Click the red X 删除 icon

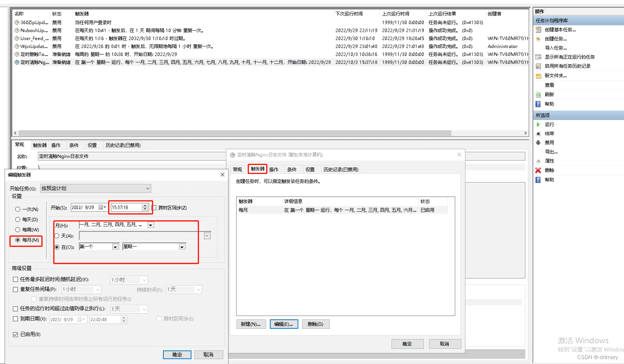pyautogui.click(x=538, y=170)
